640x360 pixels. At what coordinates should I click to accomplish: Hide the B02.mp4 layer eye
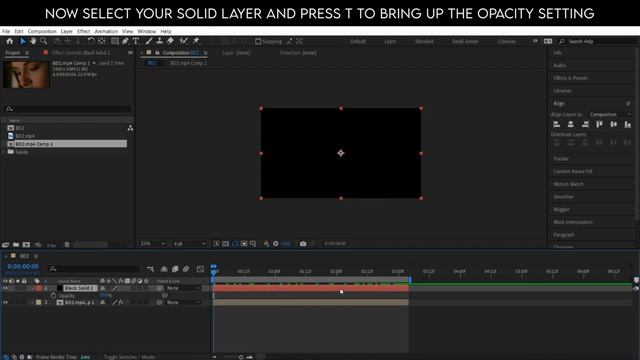pyautogui.click(x=5, y=302)
